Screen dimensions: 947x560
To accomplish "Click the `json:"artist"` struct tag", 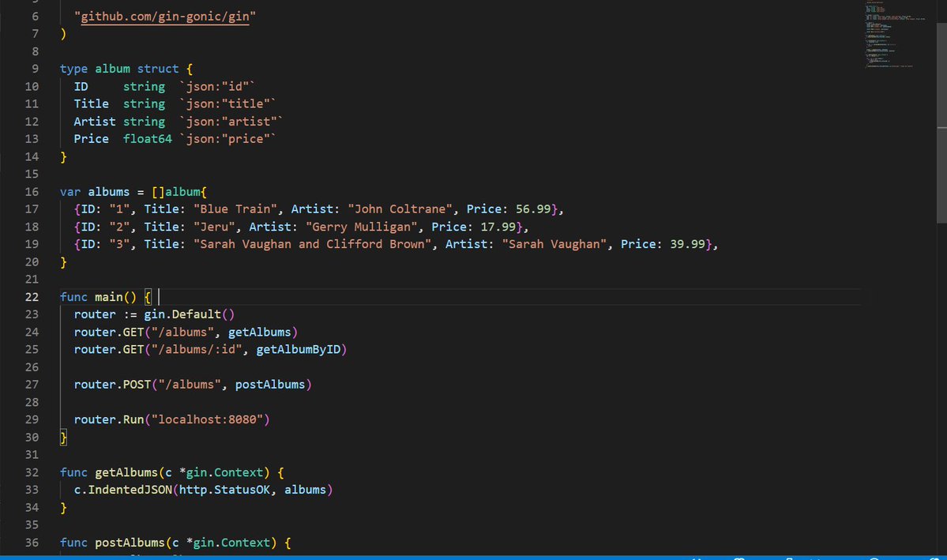I will 231,122.
